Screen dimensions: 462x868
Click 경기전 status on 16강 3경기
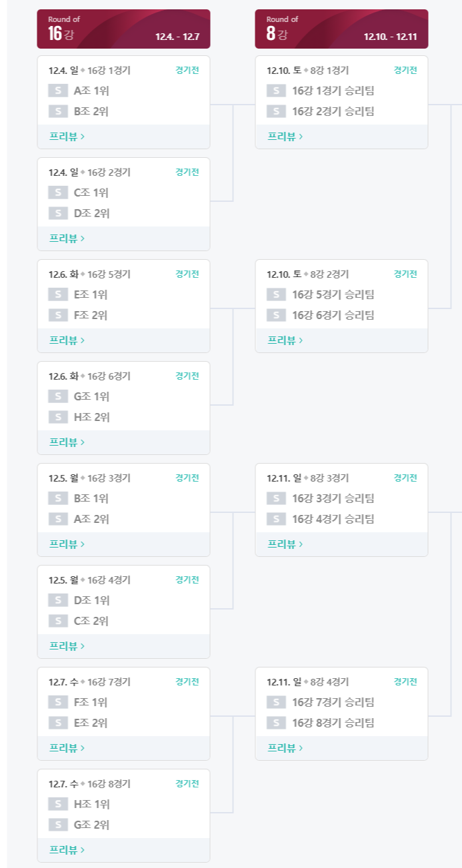click(x=187, y=478)
